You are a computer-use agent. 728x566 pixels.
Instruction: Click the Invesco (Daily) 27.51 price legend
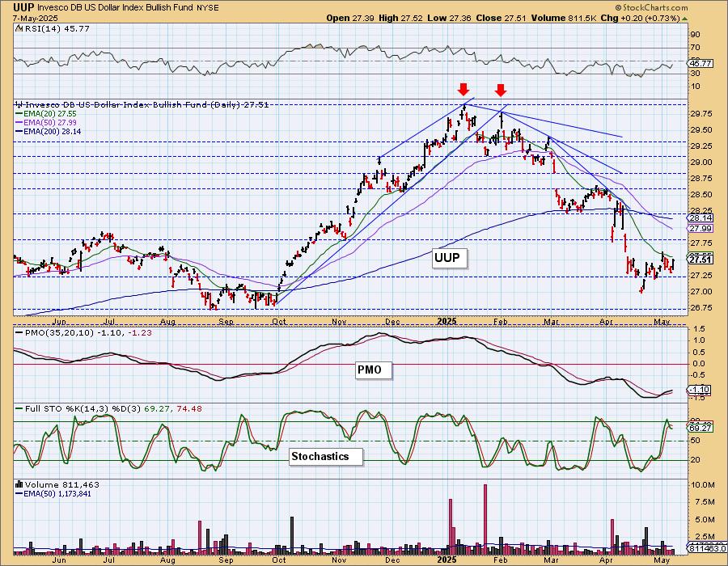(x=146, y=105)
